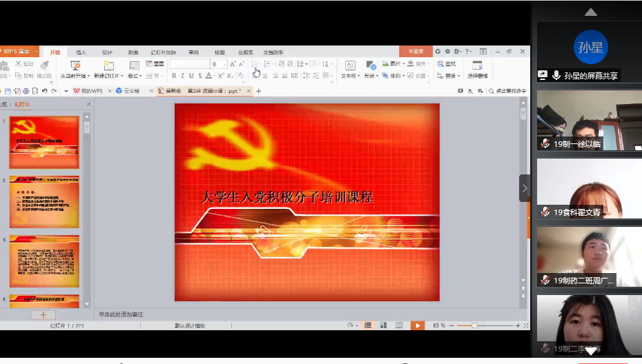Collapse the video panel with side arrow

(x=525, y=188)
